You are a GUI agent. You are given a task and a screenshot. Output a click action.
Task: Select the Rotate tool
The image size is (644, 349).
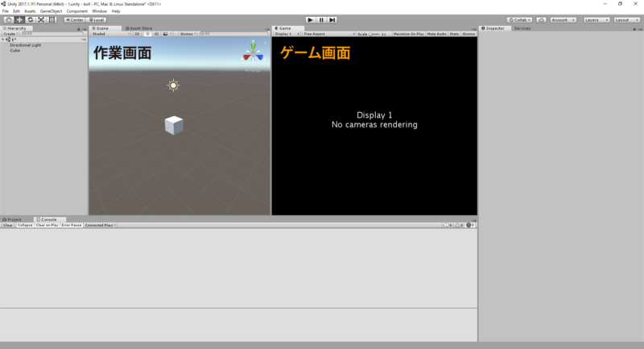click(x=31, y=19)
